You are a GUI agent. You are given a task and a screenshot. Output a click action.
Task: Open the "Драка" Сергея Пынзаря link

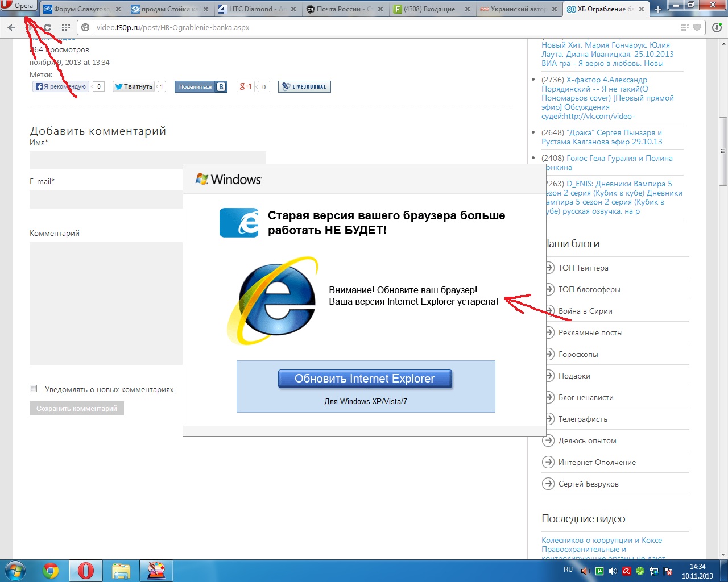[x=602, y=137]
